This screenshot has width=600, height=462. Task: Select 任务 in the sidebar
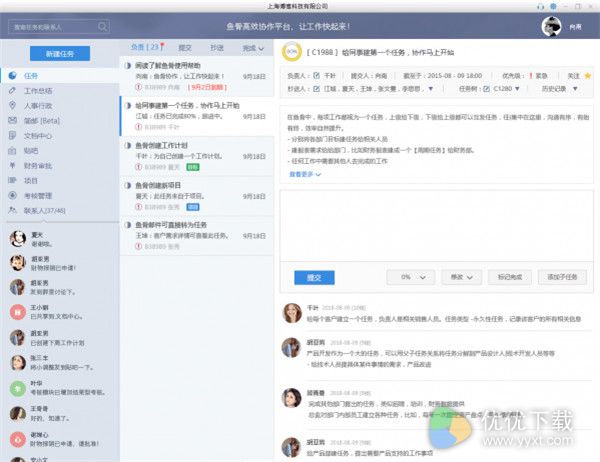(x=60, y=76)
